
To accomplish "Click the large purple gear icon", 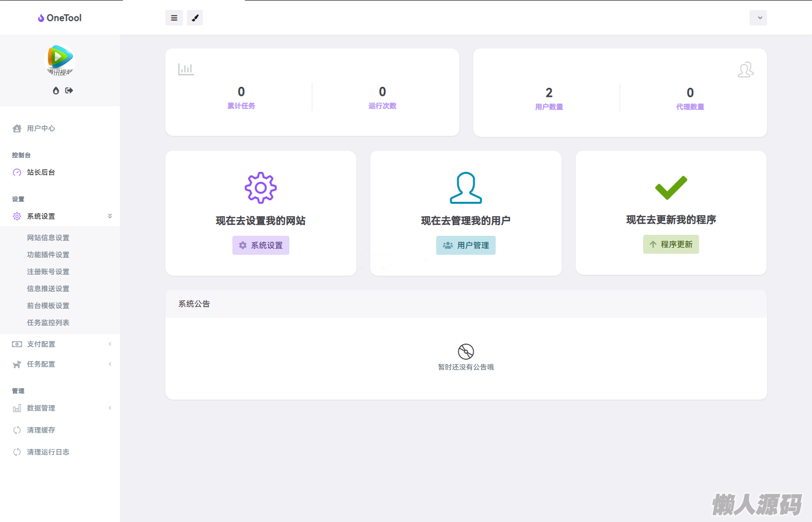I will pyautogui.click(x=261, y=188).
